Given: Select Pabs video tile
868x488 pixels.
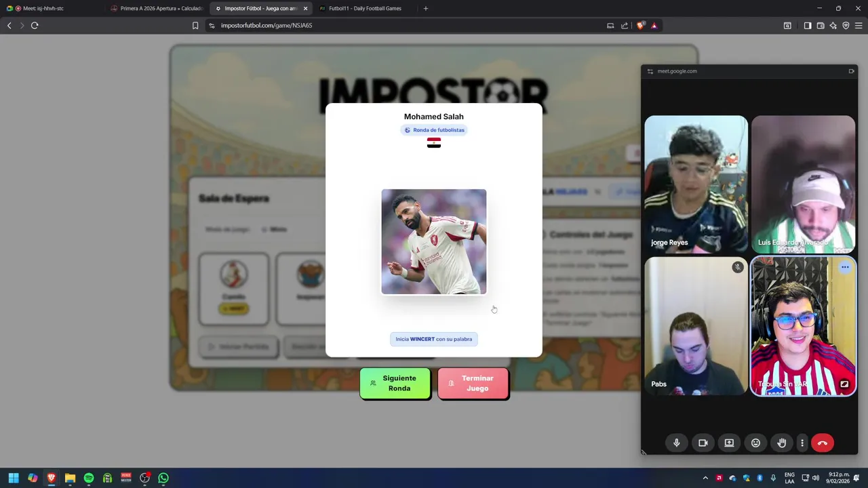Looking at the screenshot, I should 696,326.
